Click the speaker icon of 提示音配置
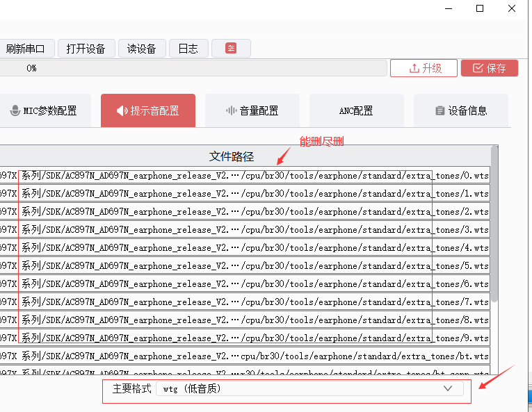 point(122,110)
